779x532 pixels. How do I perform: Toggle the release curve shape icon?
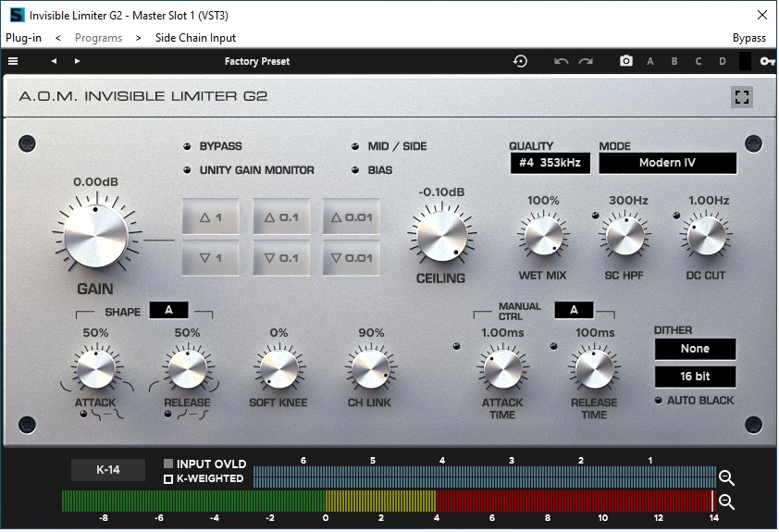168,414
